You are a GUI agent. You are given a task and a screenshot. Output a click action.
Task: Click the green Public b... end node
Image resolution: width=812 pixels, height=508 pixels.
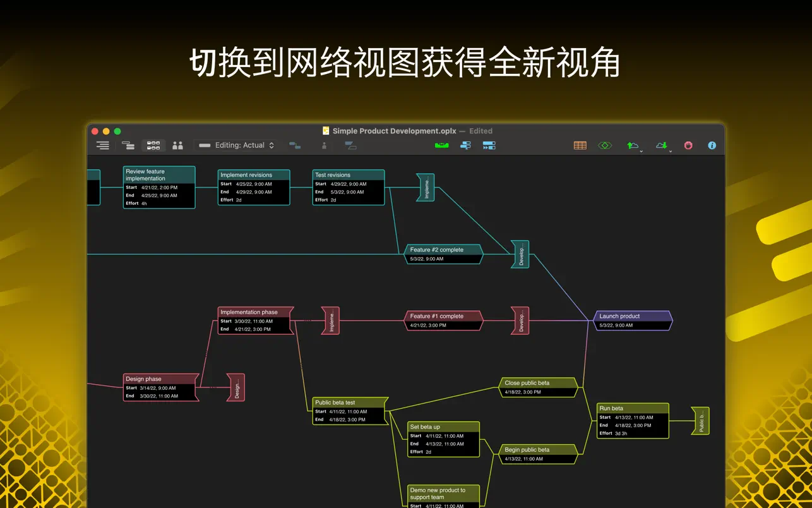pos(701,421)
